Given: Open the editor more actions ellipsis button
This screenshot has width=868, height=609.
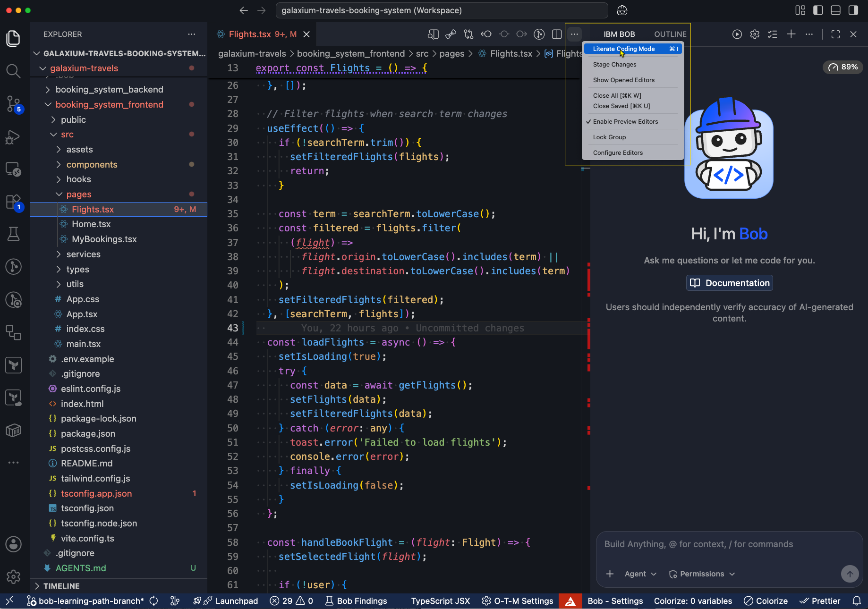Looking at the screenshot, I should click(x=574, y=34).
